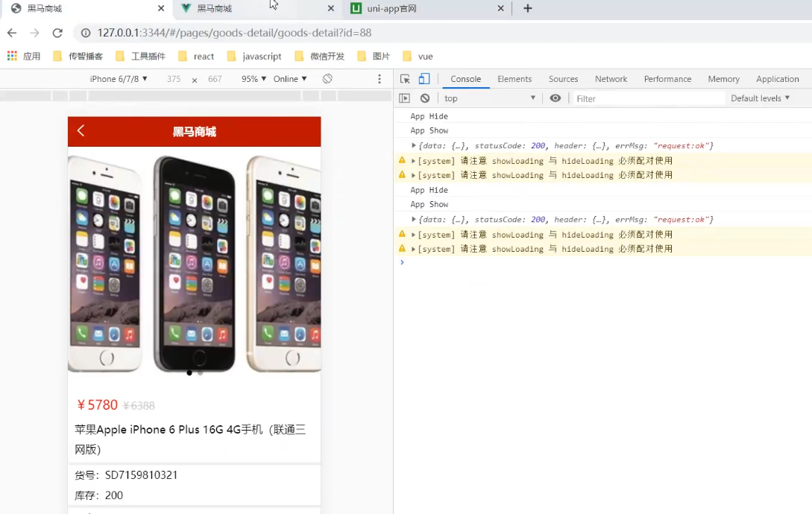Click the console Filter input field

coord(649,98)
